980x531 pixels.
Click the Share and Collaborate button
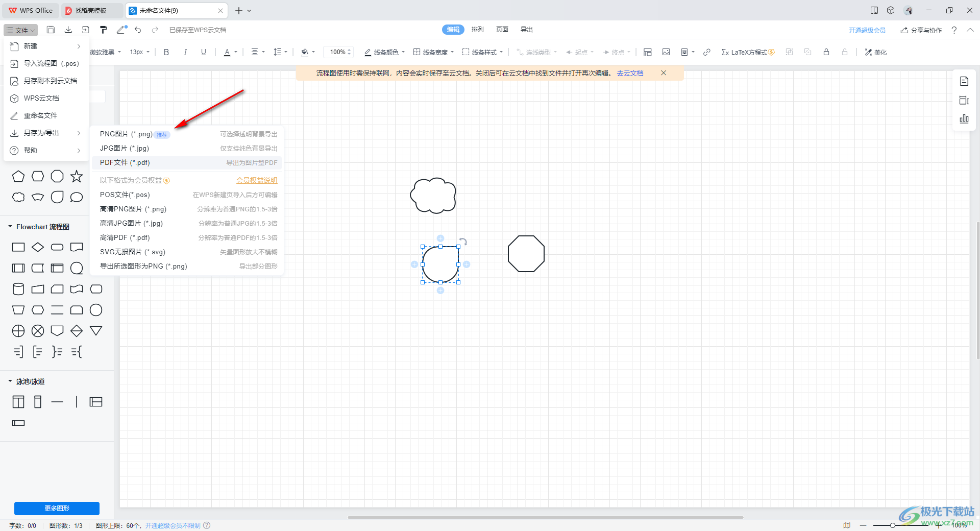pyautogui.click(x=921, y=30)
